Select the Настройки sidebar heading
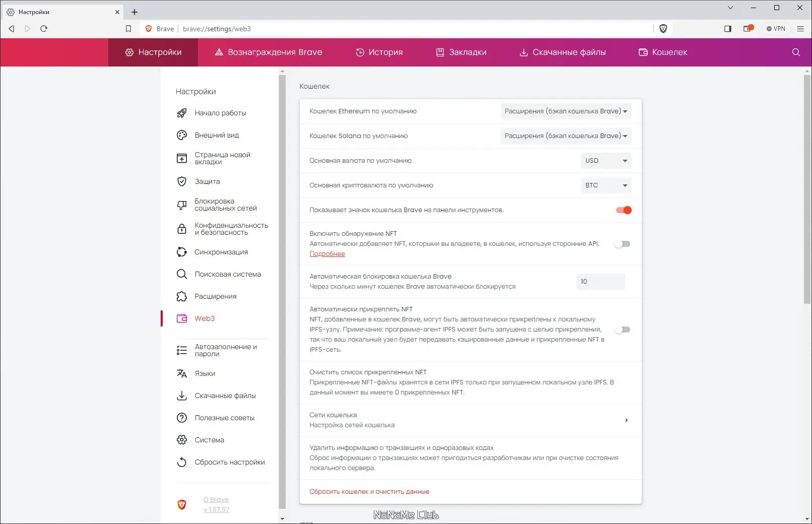 [195, 92]
